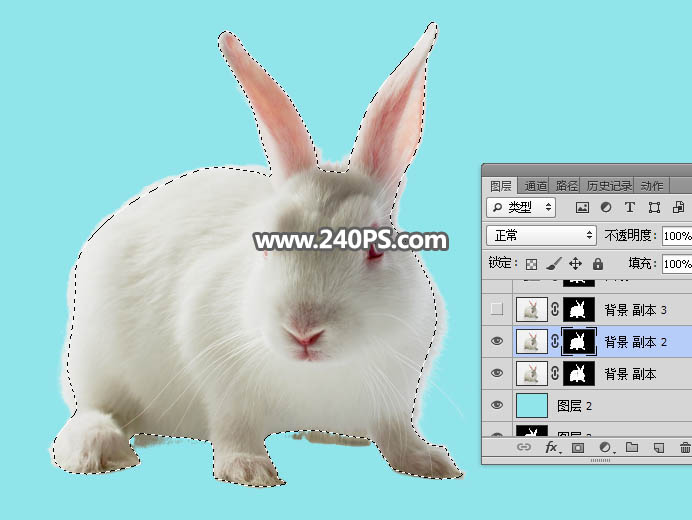Hide the 背景 副本 2 layer
This screenshot has width=692, height=520.
click(x=497, y=341)
